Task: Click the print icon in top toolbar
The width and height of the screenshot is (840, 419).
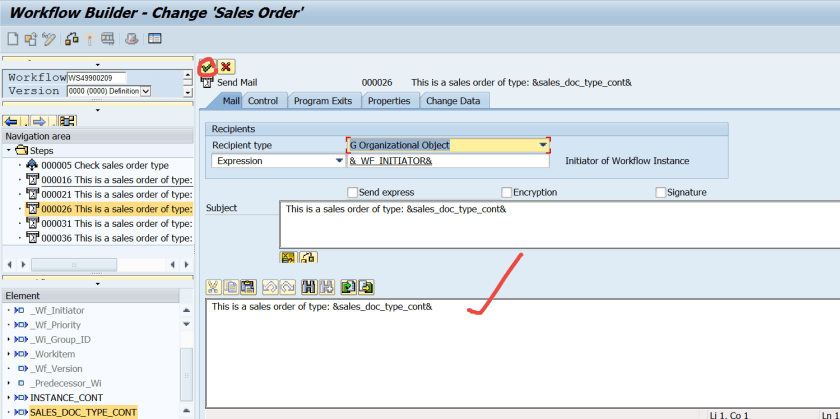Action: [132, 39]
